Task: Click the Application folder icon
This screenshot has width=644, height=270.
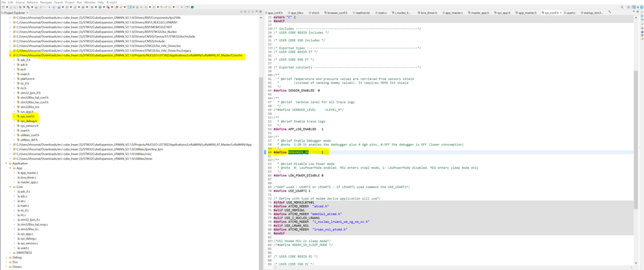Action: pyautogui.click(x=10, y=163)
